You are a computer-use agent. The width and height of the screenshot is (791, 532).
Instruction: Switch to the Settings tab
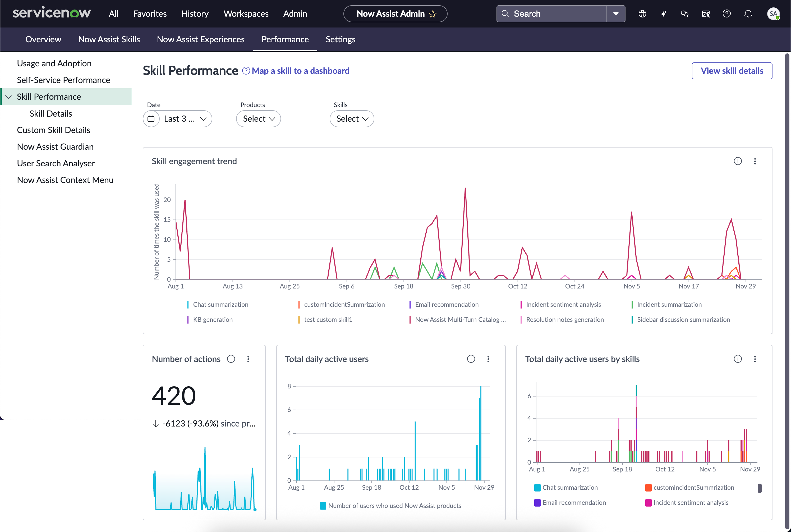coord(341,39)
